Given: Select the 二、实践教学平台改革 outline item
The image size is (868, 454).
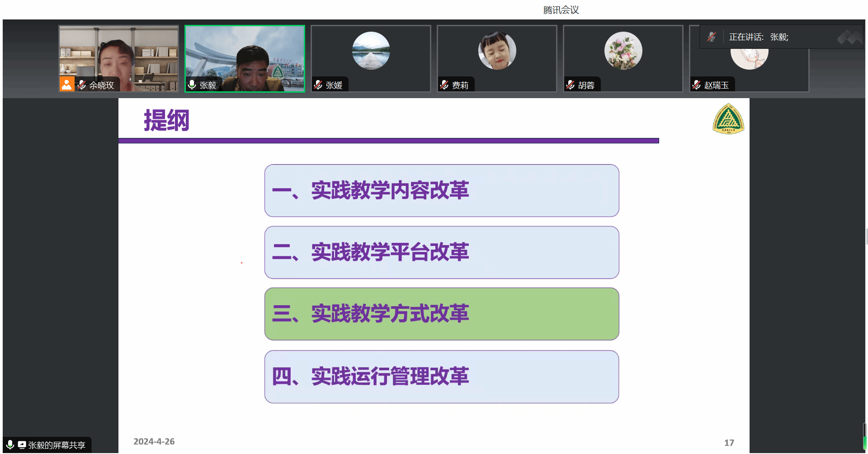Looking at the screenshot, I should pyautogui.click(x=441, y=252).
